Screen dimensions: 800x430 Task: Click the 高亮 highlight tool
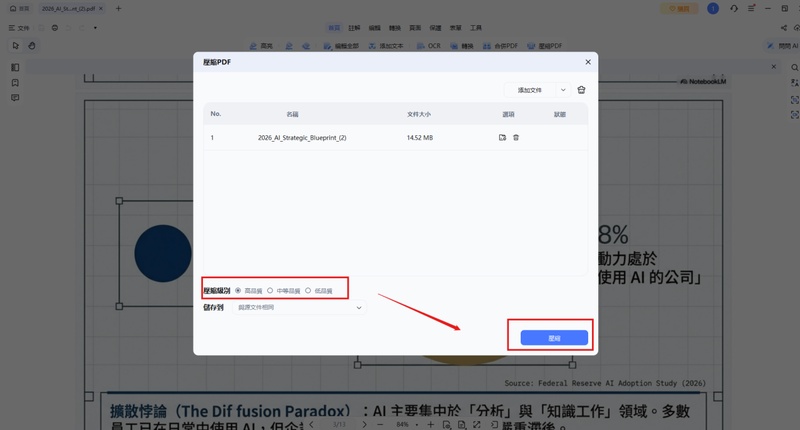[261, 46]
